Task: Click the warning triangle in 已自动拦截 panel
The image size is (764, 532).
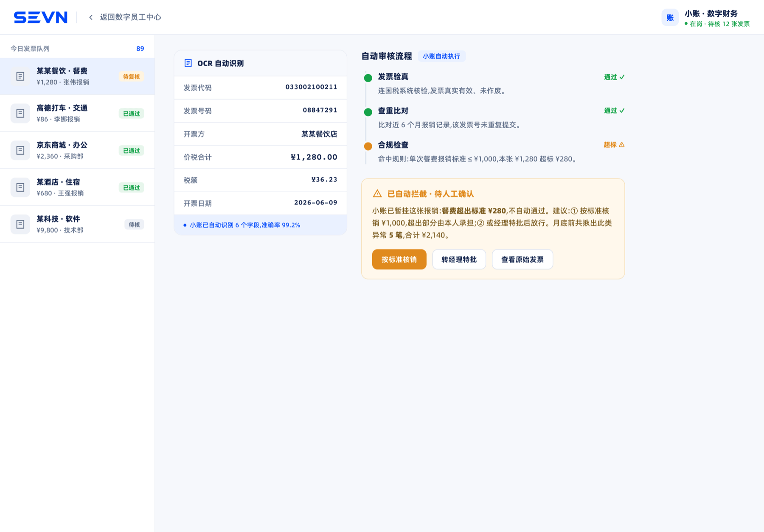Action: click(x=377, y=193)
